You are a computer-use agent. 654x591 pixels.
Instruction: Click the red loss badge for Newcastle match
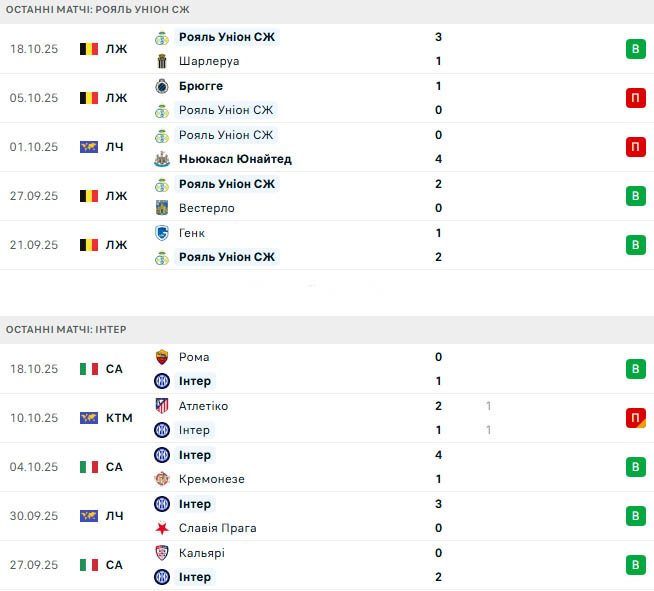[x=634, y=147]
